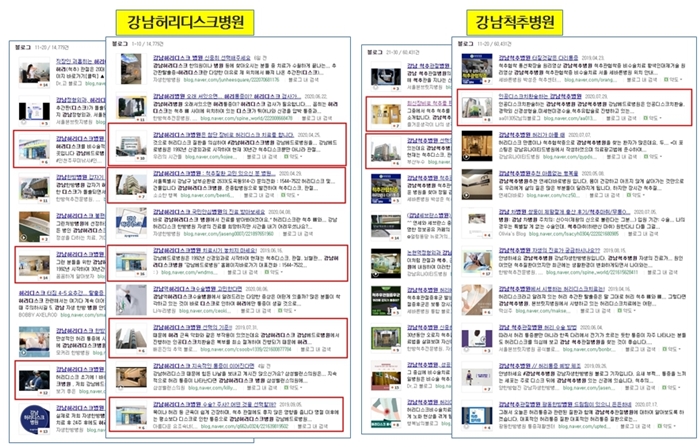Expand the 약도 dropdown in the 2020.07.17 result

pyautogui.click(x=666, y=426)
